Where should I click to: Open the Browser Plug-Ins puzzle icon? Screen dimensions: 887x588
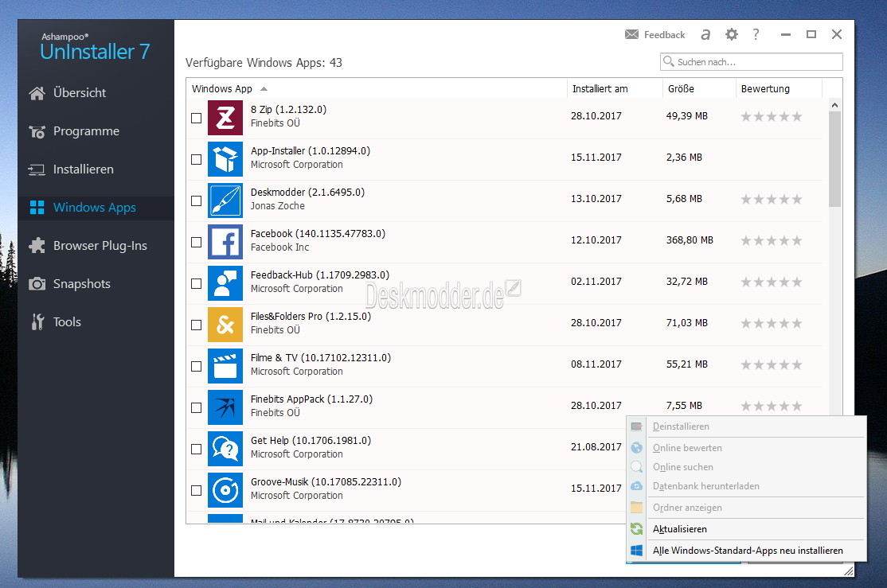coord(37,245)
